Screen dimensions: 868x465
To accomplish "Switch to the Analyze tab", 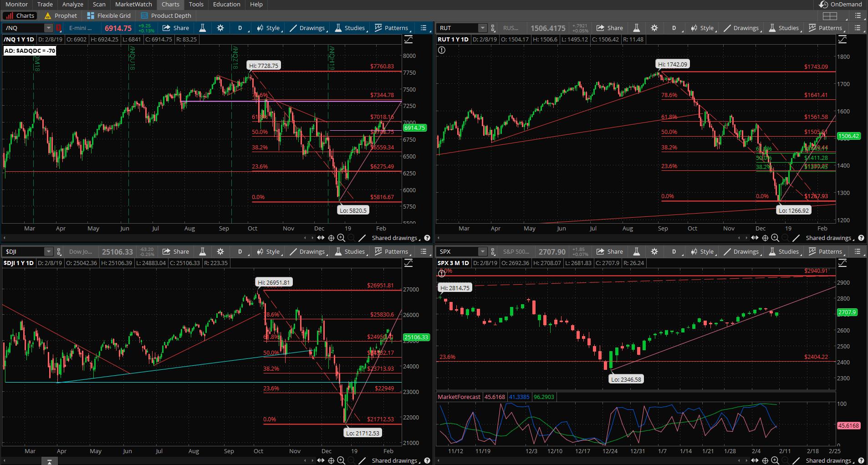I will coord(73,4).
